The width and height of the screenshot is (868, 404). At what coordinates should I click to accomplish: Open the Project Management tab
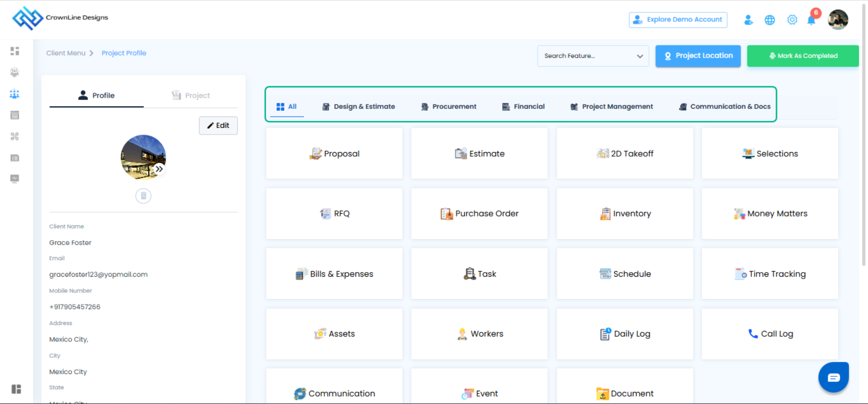coord(612,106)
